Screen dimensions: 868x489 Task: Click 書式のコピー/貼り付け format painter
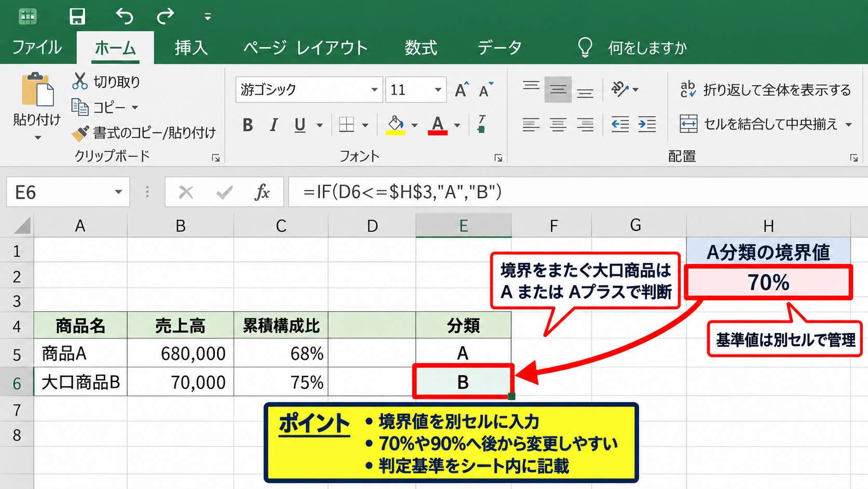click(x=144, y=133)
